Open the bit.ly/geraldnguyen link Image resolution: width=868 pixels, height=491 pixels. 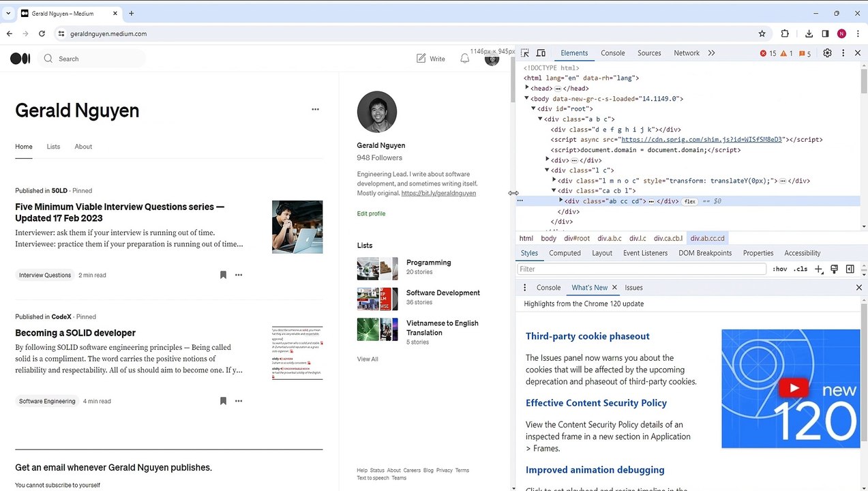click(x=438, y=193)
